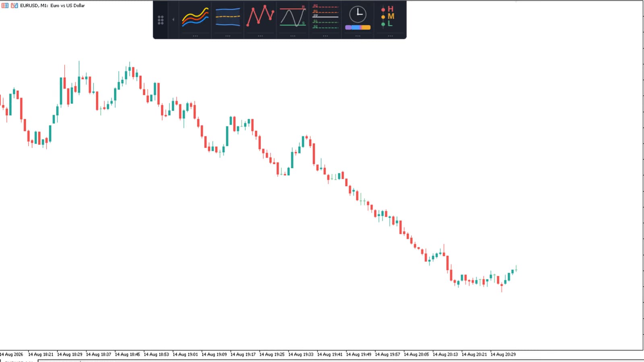Select the blue bands channel indicator
Viewport: 644px width, 362px height.
228,17
